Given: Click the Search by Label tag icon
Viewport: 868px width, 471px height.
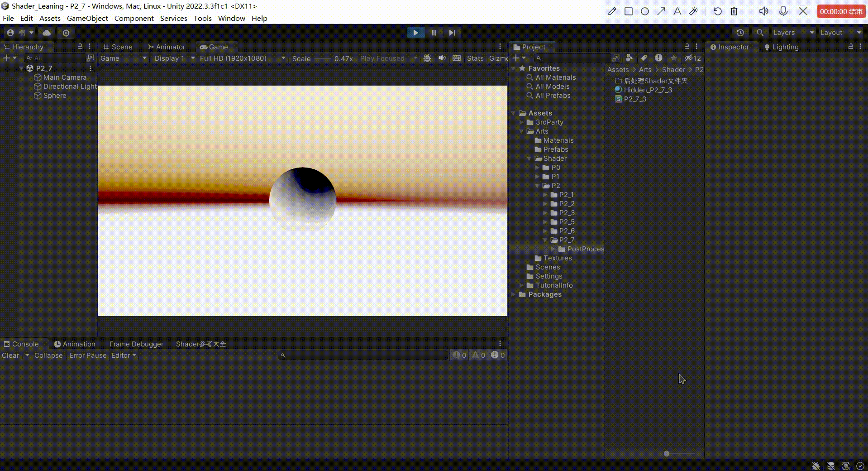Looking at the screenshot, I should point(644,58).
